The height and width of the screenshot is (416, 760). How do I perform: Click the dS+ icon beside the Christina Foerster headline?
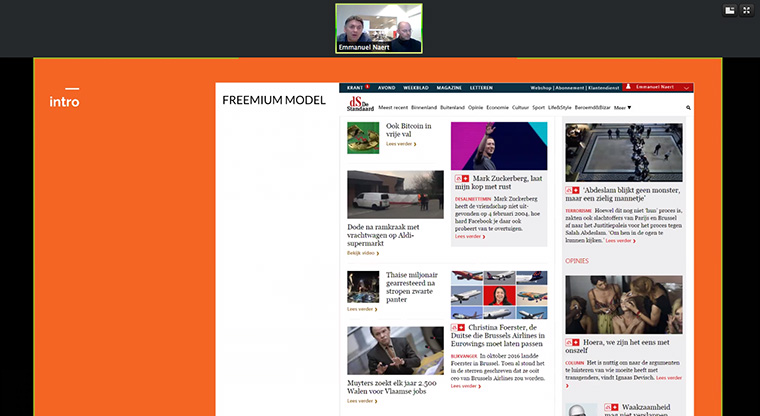pyautogui.click(x=458, y=327)
